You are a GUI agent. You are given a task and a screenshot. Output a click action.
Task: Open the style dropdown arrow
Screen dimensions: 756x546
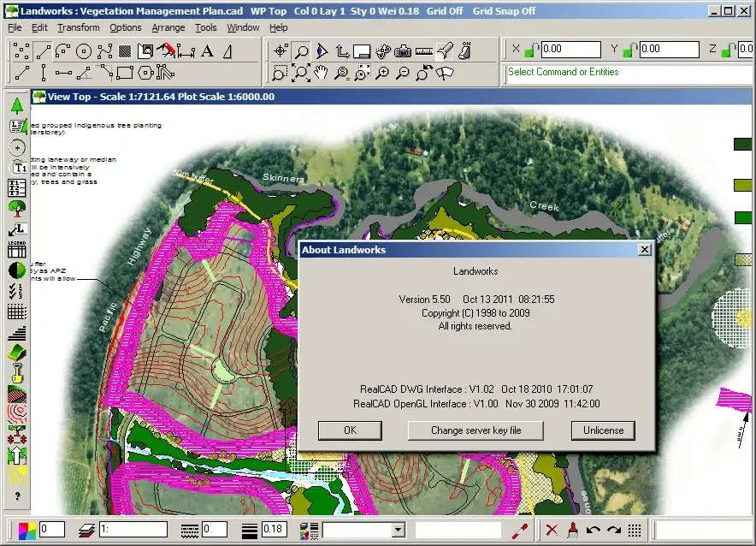[x=398, y=530]
